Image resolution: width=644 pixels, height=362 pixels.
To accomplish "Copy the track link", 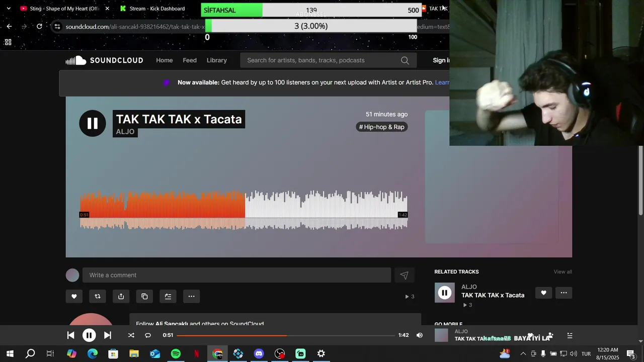I will pyautogui.click(x=144, y=296).
